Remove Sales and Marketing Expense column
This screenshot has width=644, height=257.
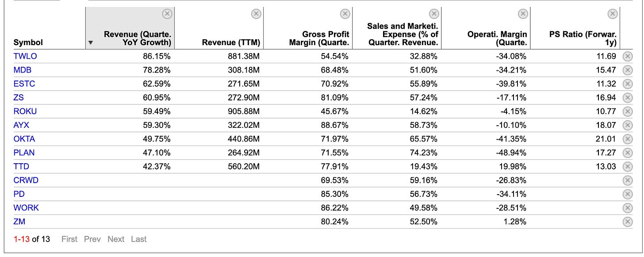point(434,14)
